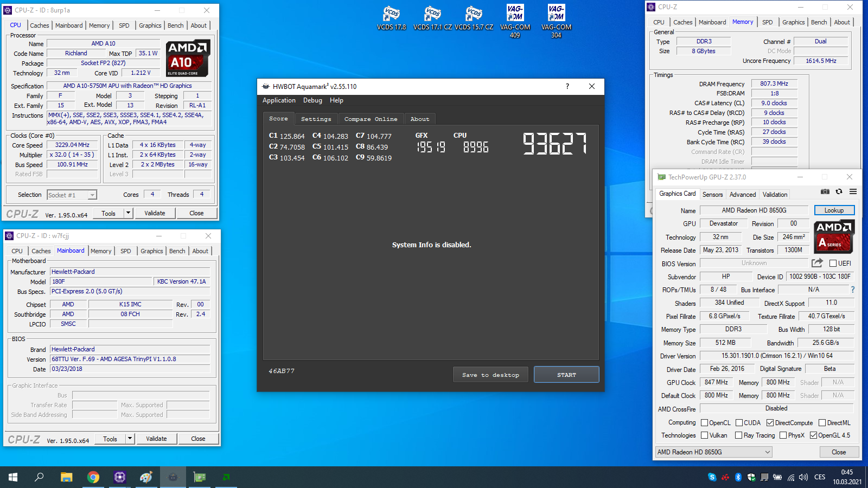Open the volume control in the tray
Image resolution: width=868 pixels, height=488 pixels.
(x=803, y=477)
